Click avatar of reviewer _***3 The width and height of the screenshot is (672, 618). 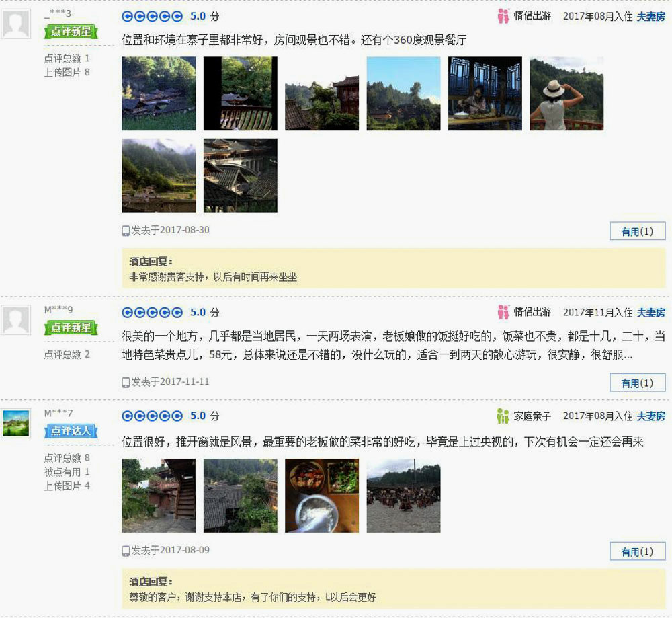tap(16, 23)
